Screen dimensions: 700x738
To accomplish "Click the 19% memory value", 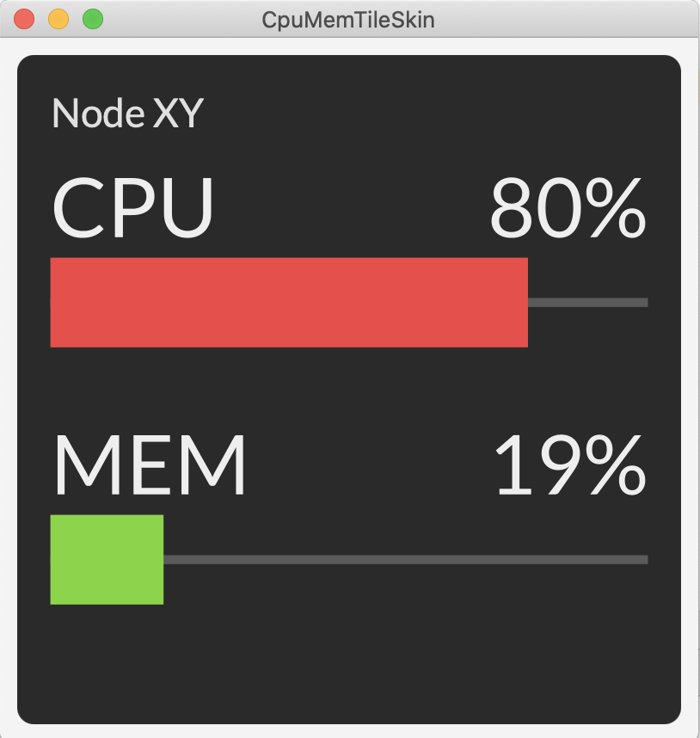I will (570, 465).
